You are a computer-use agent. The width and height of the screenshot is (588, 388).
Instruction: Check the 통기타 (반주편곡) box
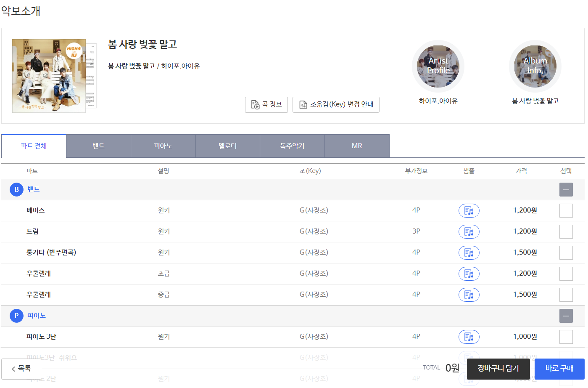(566, 252)
